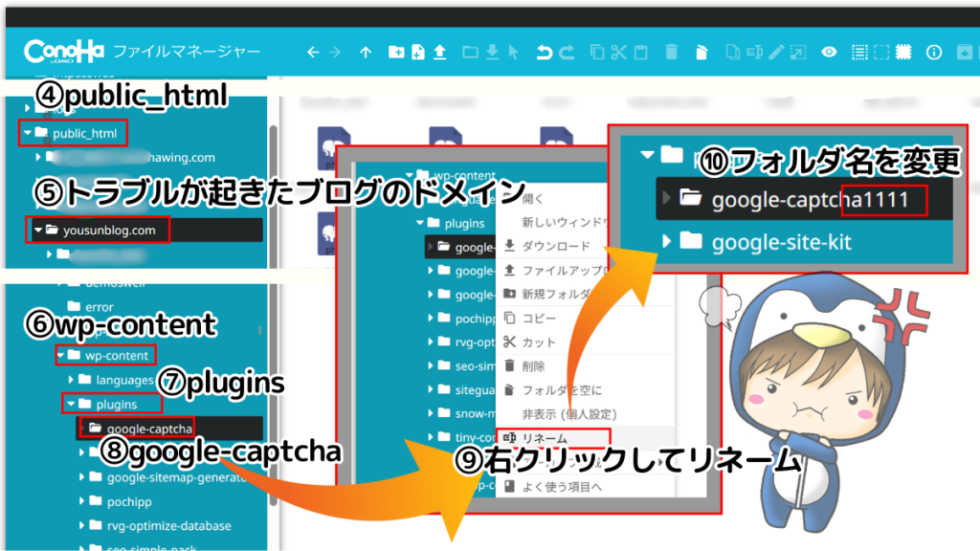The width and height of the screenshot is (980, 551).
Task: Select wp-content folder in main tree
Action: coord(117,356)
